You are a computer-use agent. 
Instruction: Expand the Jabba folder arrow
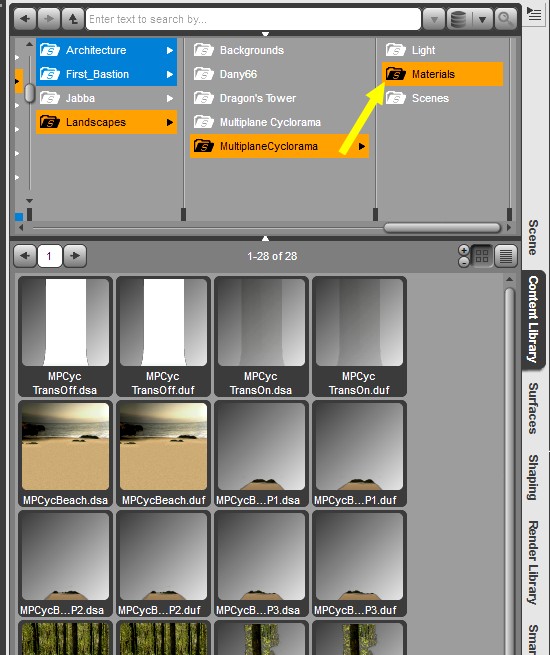pyautogui.click(x=170, y=99)
